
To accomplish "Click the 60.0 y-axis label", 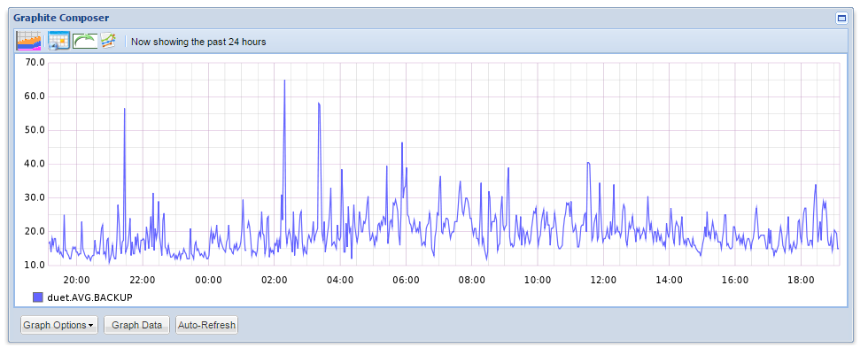I will (x=35, y=96).
